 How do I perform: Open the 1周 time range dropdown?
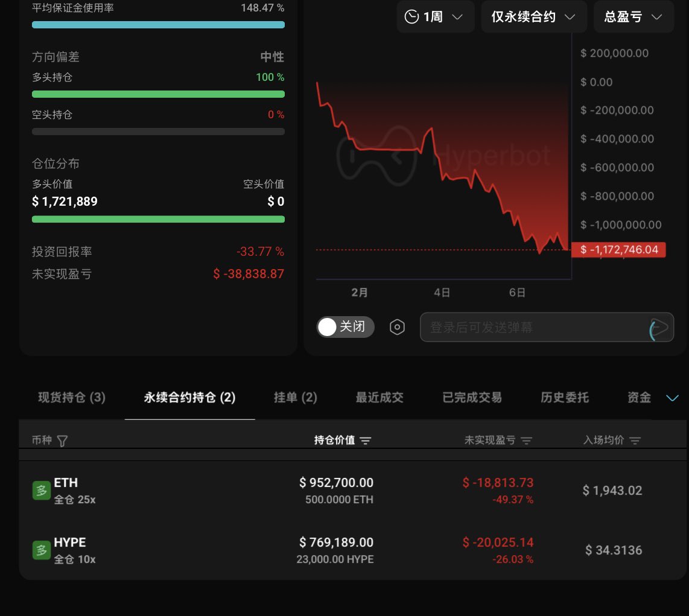pyautogui.click(x=435, y=17)
